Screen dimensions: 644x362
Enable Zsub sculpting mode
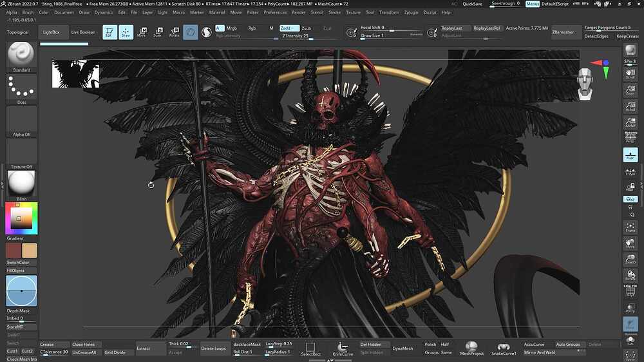click(x=307, y=28)
